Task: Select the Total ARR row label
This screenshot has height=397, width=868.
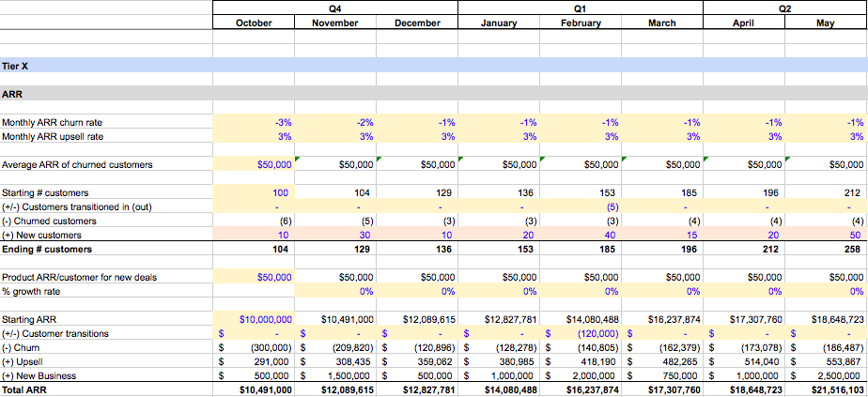Action: click(x=23, y=389)
